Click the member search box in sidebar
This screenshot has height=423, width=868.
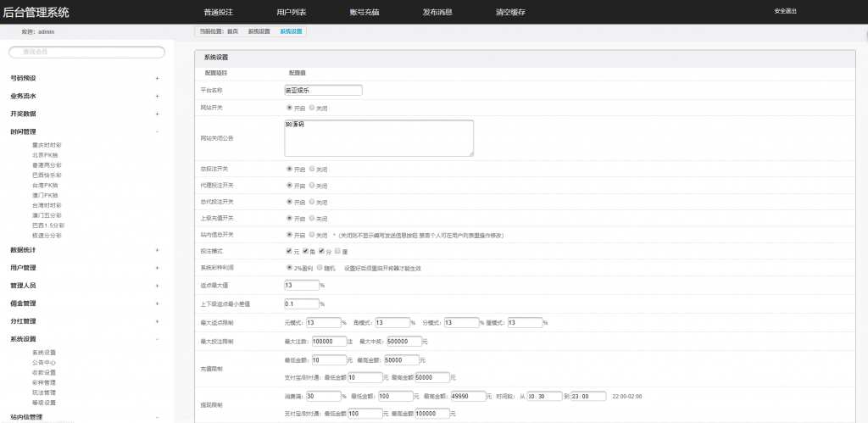tap(86, 52)
